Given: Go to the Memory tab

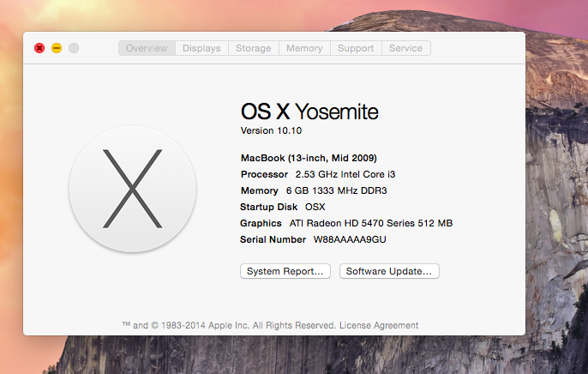Looking at the screenshot, I should click(304, 48).
